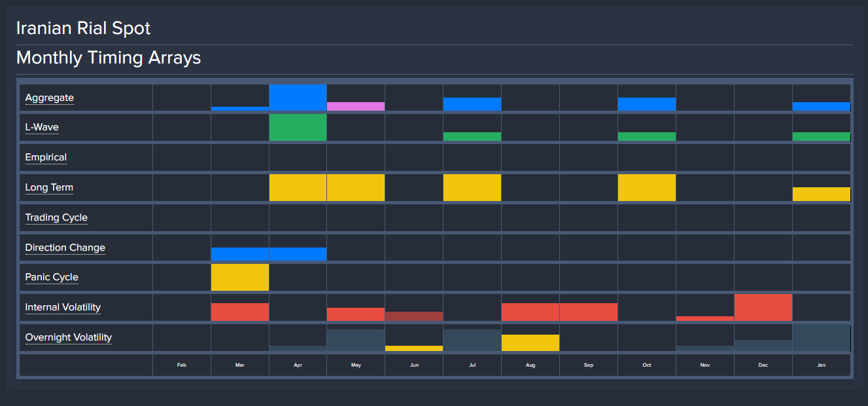Screen dimensions: 868x406
Task: Click the yellow Long Term bar for October
Action: click(647, 187)
